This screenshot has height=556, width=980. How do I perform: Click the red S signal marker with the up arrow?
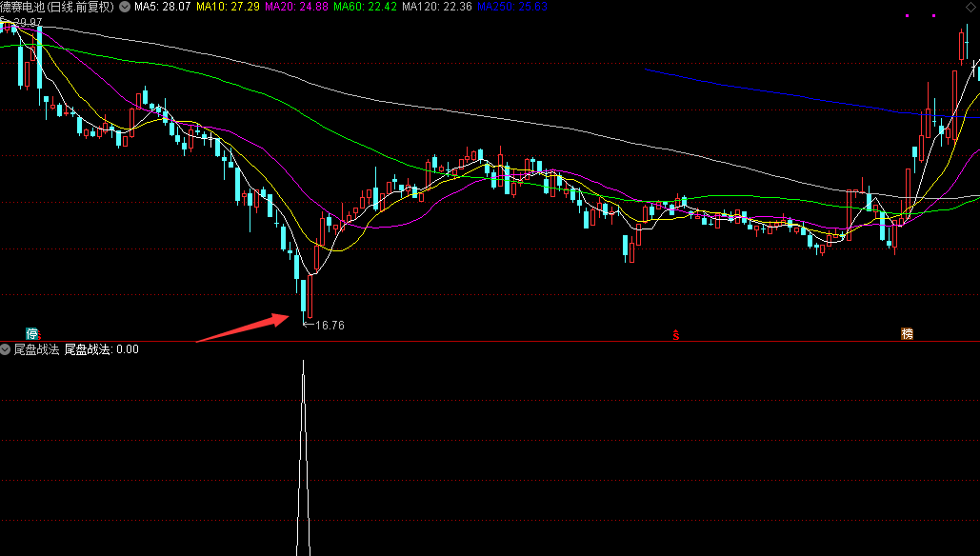coord(675,334)
